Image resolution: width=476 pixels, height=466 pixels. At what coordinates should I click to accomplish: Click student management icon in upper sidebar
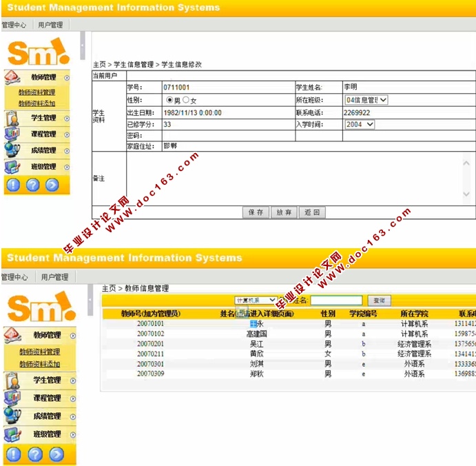click(12, 118)
